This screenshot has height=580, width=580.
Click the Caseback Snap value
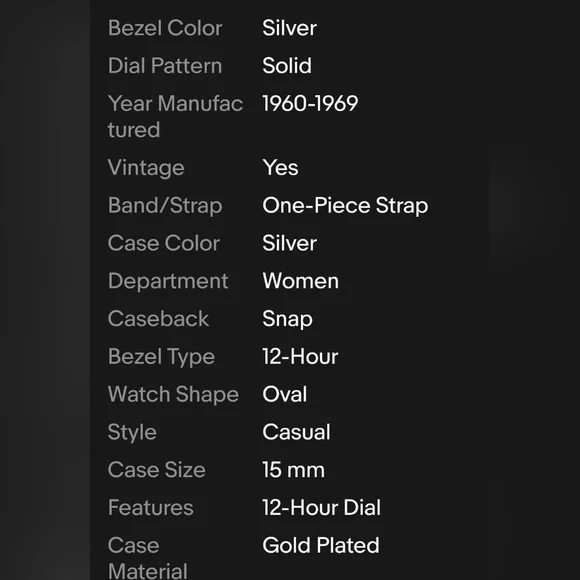point(287,319)
